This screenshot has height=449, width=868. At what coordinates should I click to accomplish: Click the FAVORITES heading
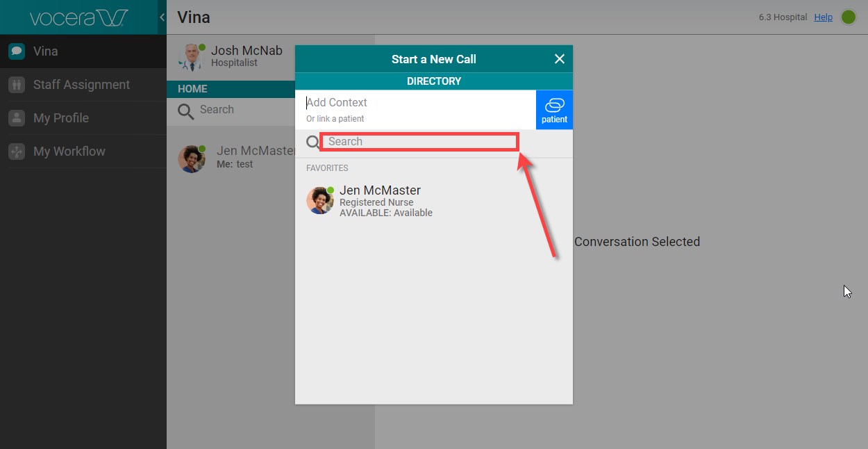point(327,168)
